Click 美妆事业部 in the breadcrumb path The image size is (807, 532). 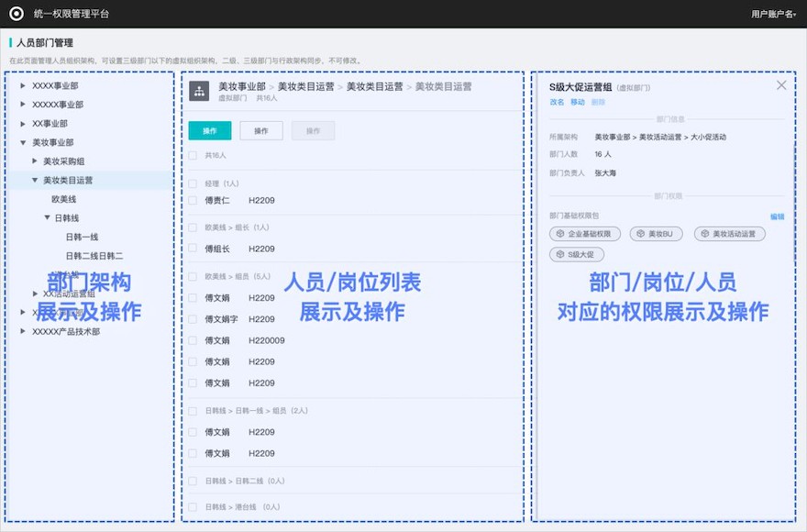click(242, 86)
